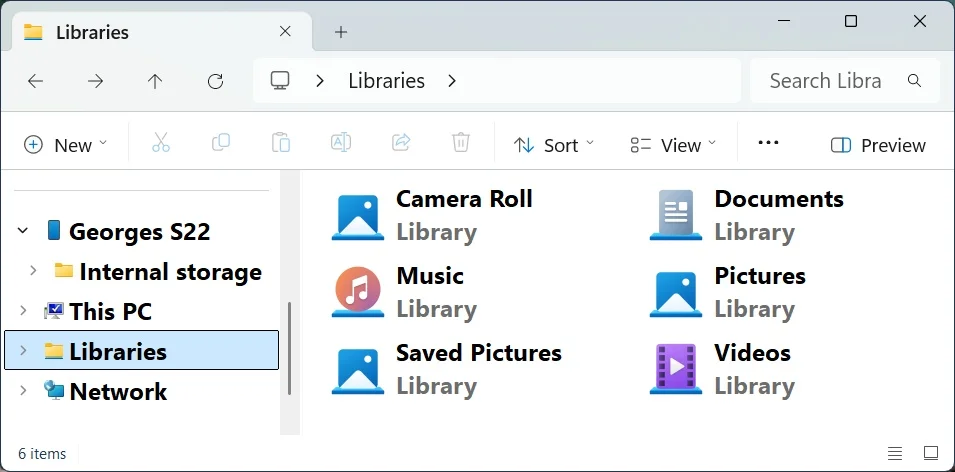Image resolution: width=955 pixels, height=472 pixels.
Task: Click the Cut scissors icon
Action: click(161, 144)
